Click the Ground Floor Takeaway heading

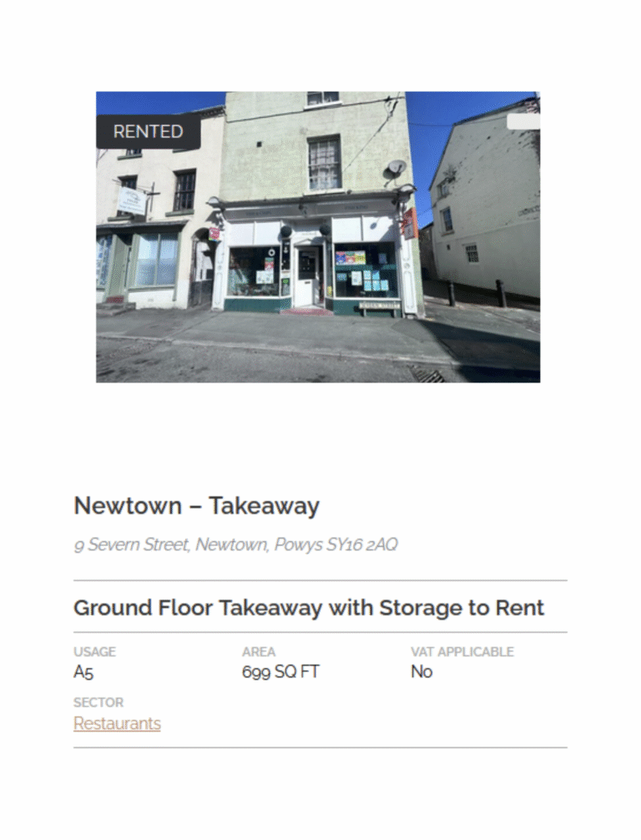pyautogui.click(x=309, y=608)
